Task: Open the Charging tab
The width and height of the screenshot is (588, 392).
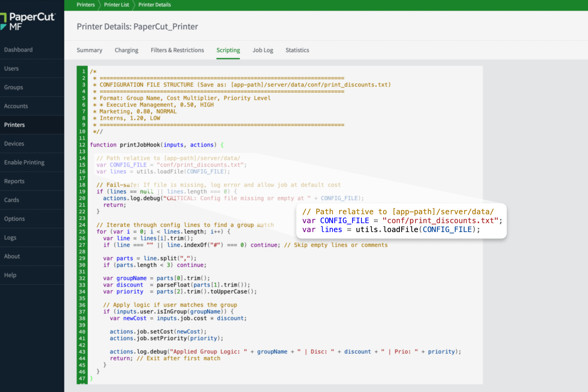Action: click(126, 50)
